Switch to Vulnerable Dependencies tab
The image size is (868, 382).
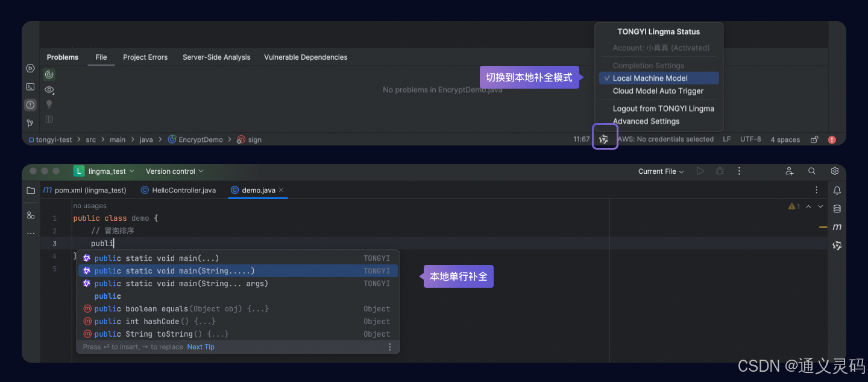(306, 57)
